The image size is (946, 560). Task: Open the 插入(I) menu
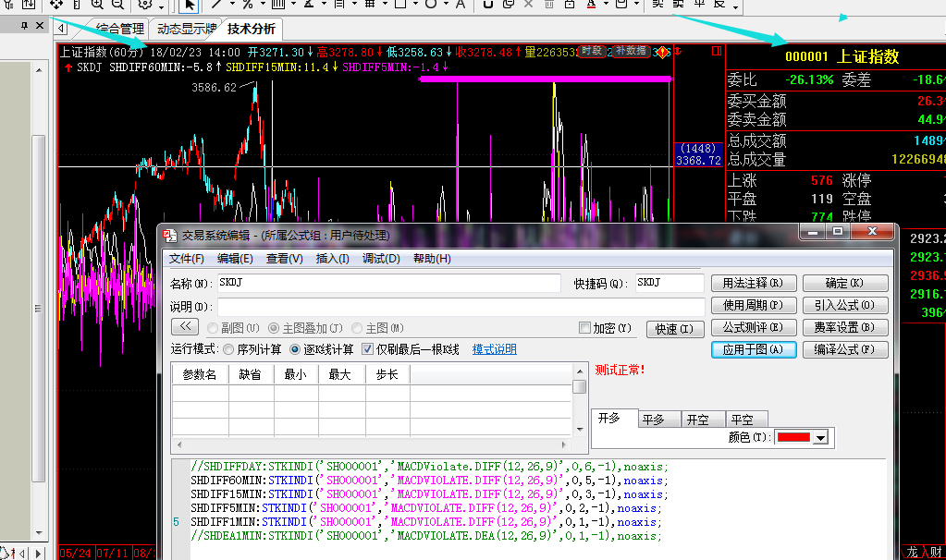click(332, 259)
